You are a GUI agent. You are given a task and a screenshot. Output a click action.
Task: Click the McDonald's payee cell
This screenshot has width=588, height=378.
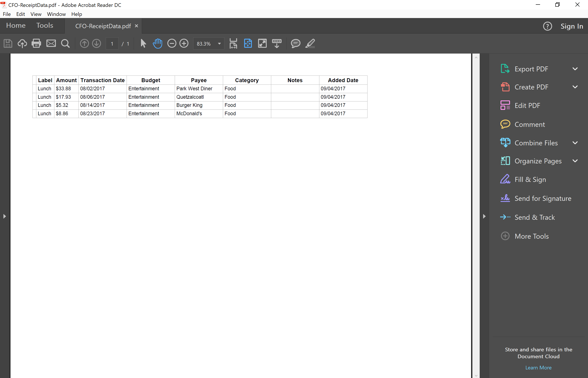(x=199, y=113)
